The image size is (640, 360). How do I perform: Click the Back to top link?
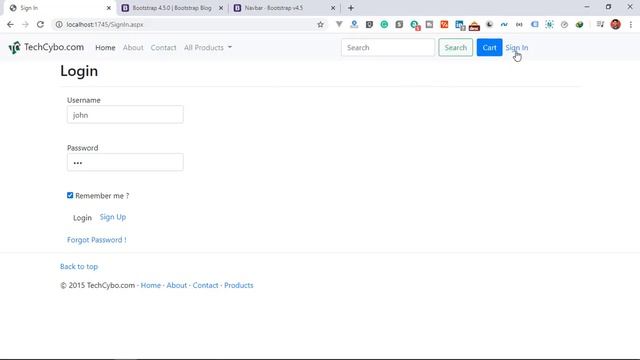coord(79,266)
